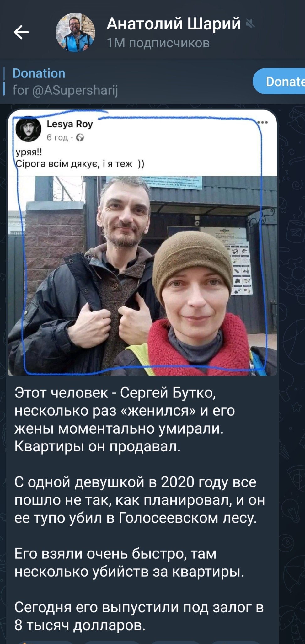This screenshot has height=644, width=305.
Task: Tap the back arrow in the header
Action: click(21, 32)
